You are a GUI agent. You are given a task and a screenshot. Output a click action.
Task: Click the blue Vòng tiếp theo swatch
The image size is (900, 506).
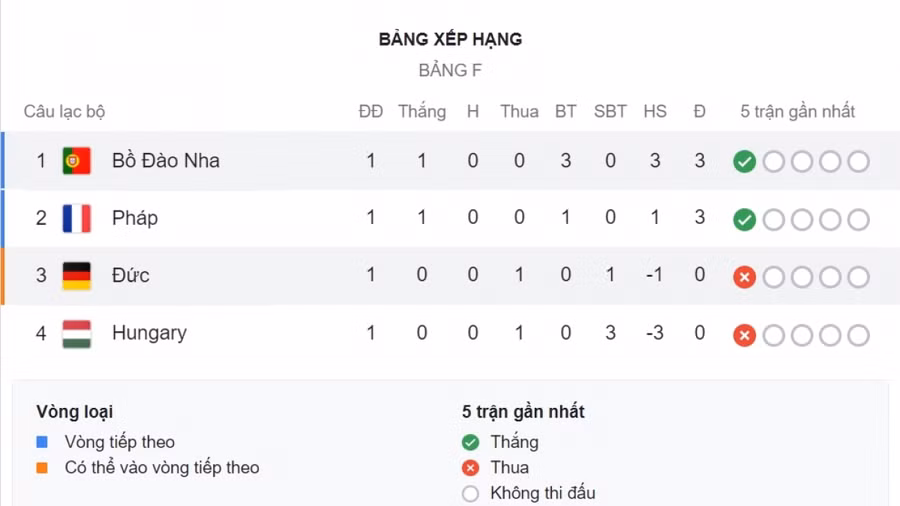click(42, 442)
